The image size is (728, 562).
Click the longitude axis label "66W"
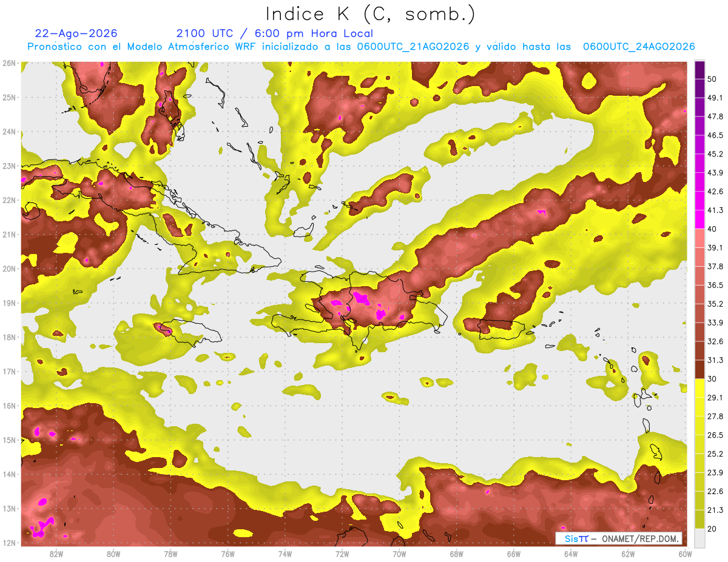point(513,554)
